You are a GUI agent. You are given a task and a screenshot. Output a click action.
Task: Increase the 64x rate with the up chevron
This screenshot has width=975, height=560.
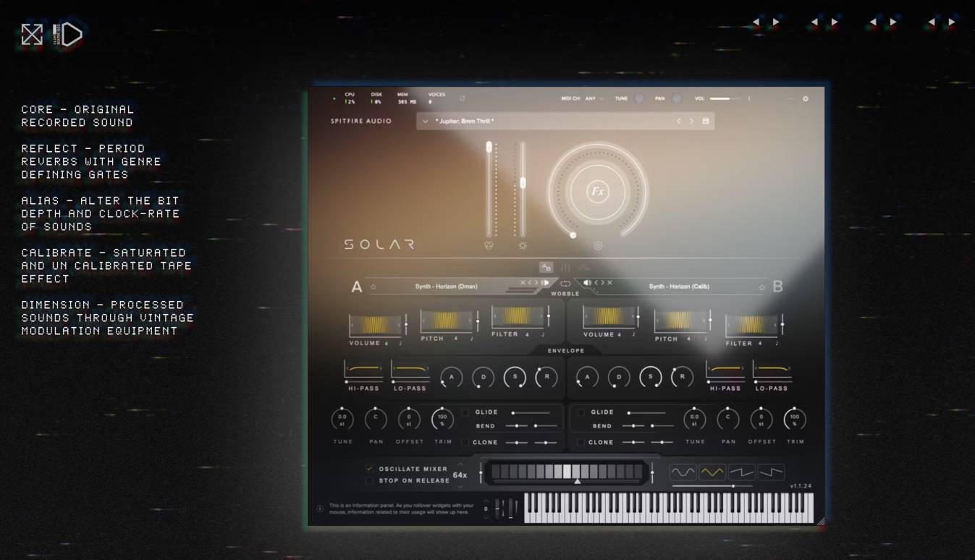pyautogui.click(x=460, y=464)
